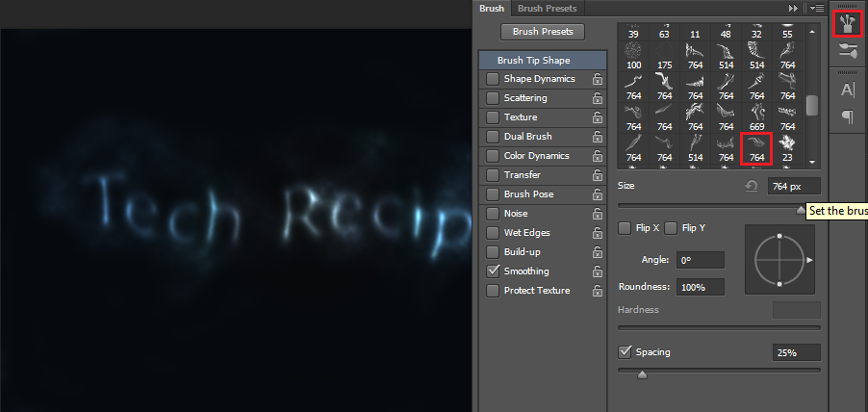The image size is (868, 412).
Task: Enable the Protect Texture checkbox
Action: click(493, 291)
